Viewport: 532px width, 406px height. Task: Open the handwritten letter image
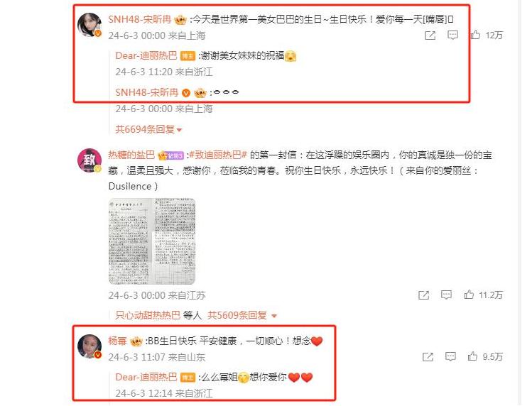click(152, 241)
